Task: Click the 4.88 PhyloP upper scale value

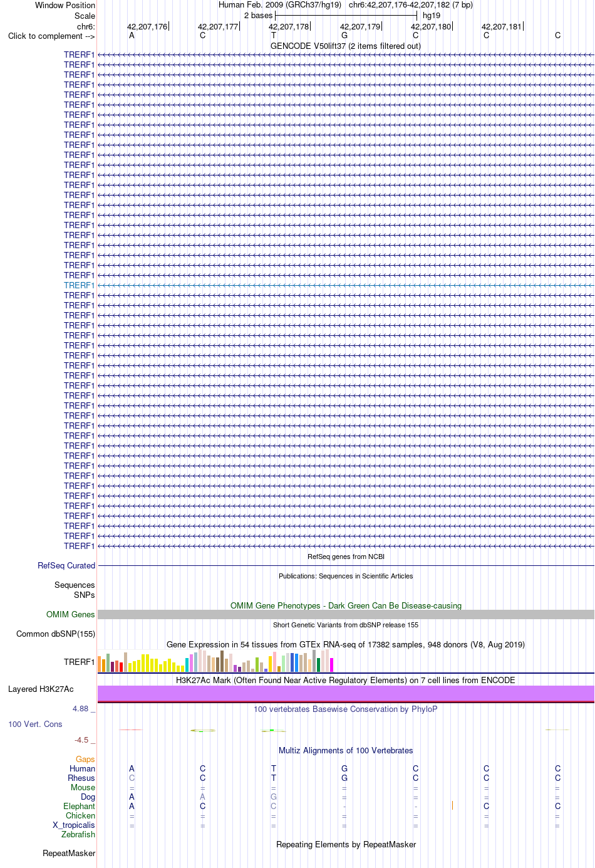Action: [x=80, y=708]
